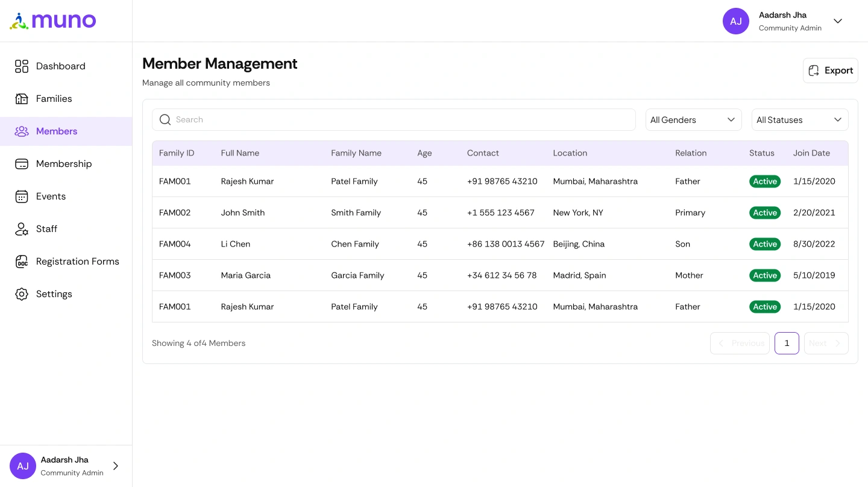Open the All Genders filter dropdown
The height and width of the screenshot is (487, 868).
point(694,120)
